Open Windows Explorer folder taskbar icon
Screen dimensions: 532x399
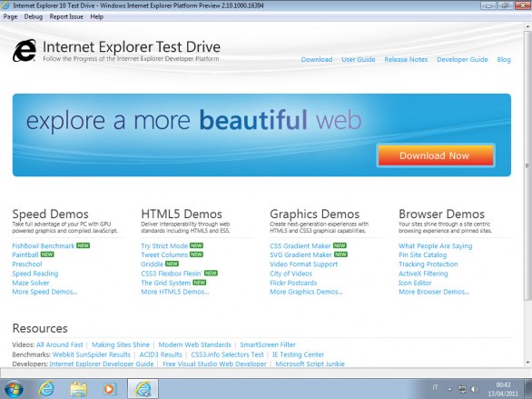coord(78,389)
